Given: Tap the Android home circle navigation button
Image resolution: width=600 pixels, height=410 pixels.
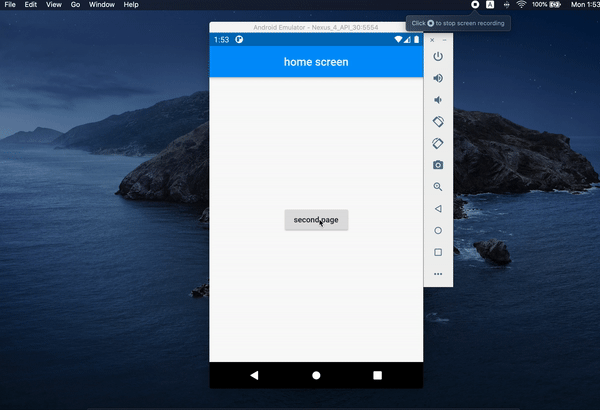Looking at the screenshot, I should (316, 375).
